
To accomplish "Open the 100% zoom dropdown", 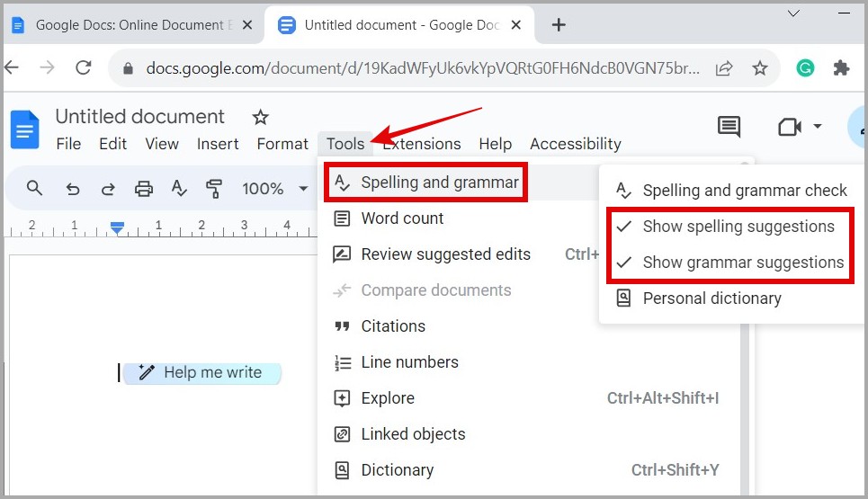I will pos(275,189).
